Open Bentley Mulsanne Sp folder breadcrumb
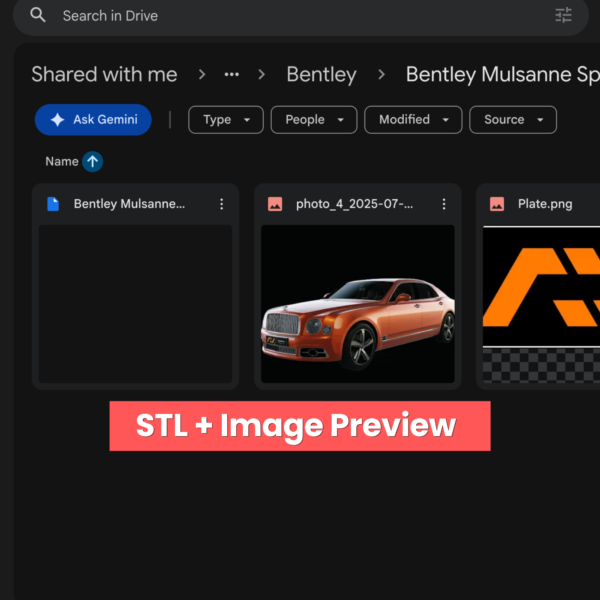This screenshot has width=600, height=600. [502, 74]
